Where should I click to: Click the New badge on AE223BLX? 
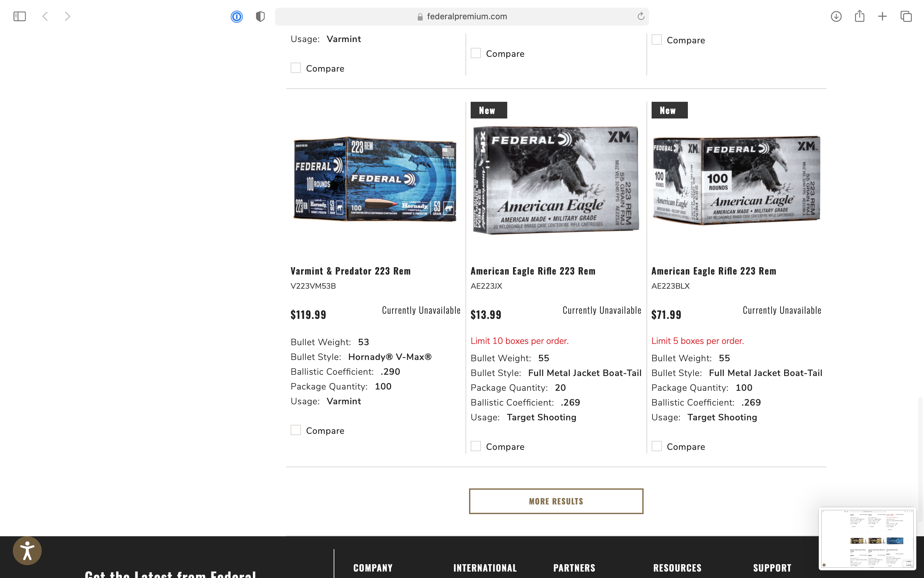tap(669, 110)
